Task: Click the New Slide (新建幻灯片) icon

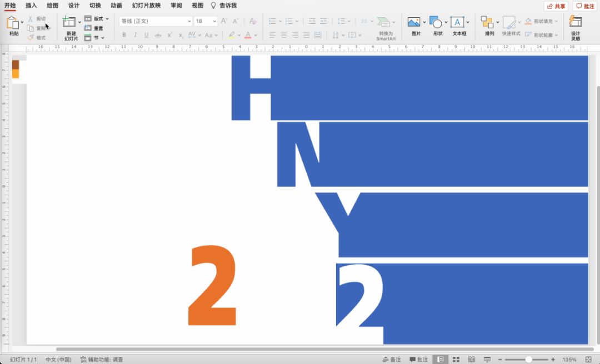Action: coord(69,23)
